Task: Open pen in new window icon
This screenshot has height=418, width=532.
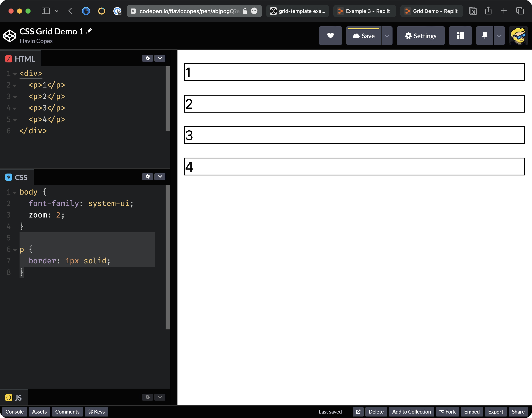Action: (358, 412)
